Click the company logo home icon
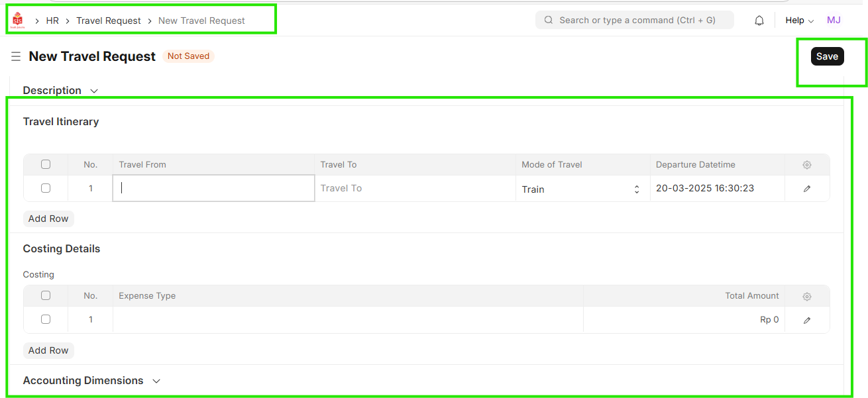The width and height of the screenshot is (868, 398). click(x=17, y=21)
